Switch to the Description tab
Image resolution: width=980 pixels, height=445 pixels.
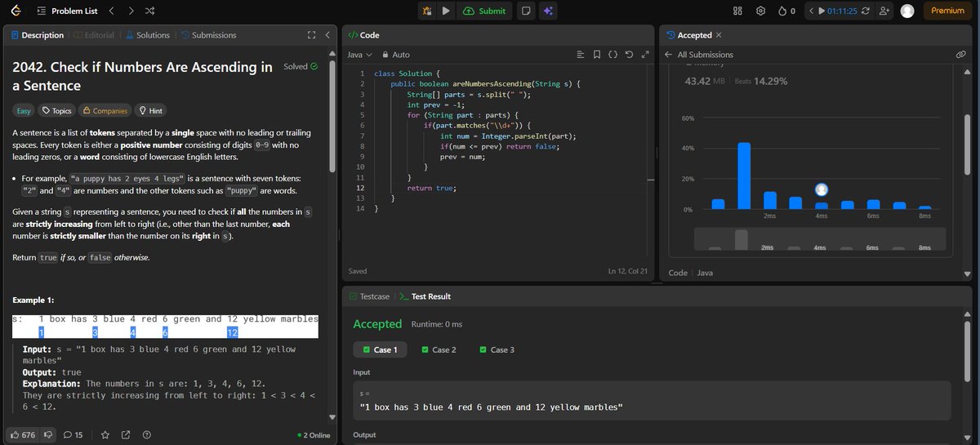click(x=37, y=35)
